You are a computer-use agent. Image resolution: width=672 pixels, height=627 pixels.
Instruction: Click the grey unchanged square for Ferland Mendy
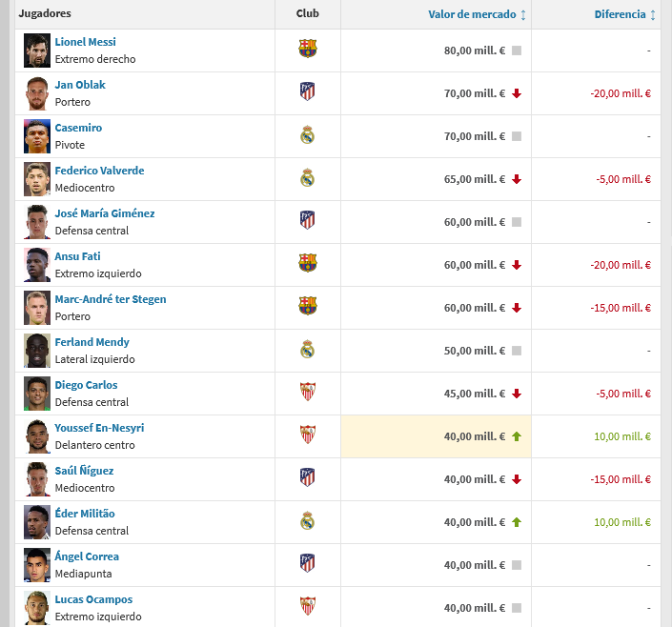point(517,351)
